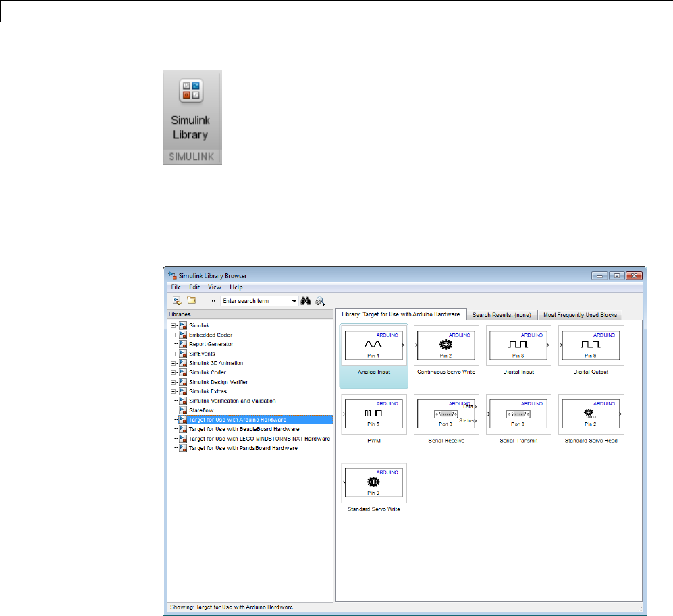673x616 pixels.
Task: Maximize the Simulink Library Browser window
Action: (x=617, y=276)
